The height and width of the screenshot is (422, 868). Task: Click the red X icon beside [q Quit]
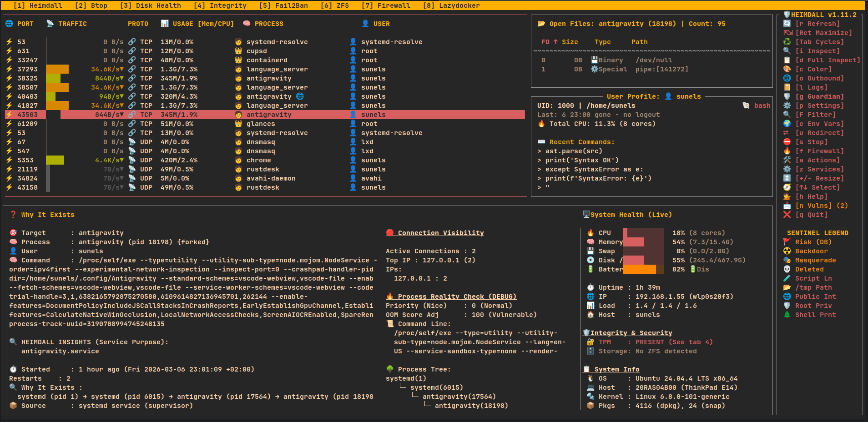[787, 215]
